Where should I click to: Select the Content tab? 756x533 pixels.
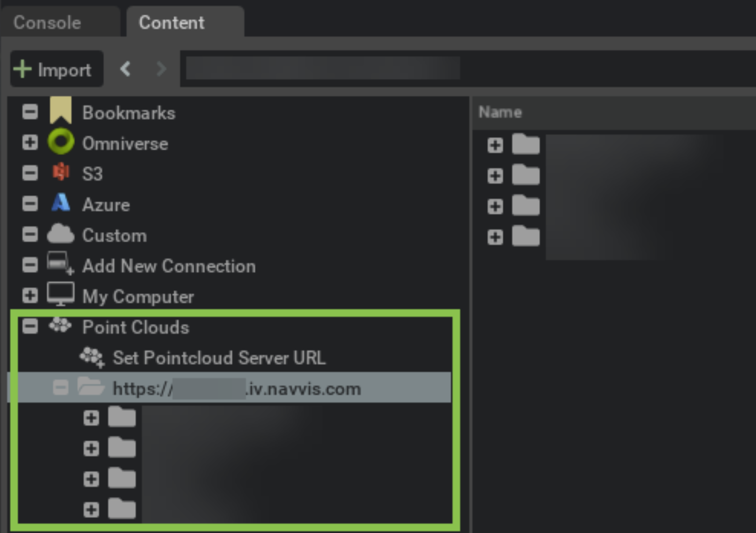pos(172,23)
